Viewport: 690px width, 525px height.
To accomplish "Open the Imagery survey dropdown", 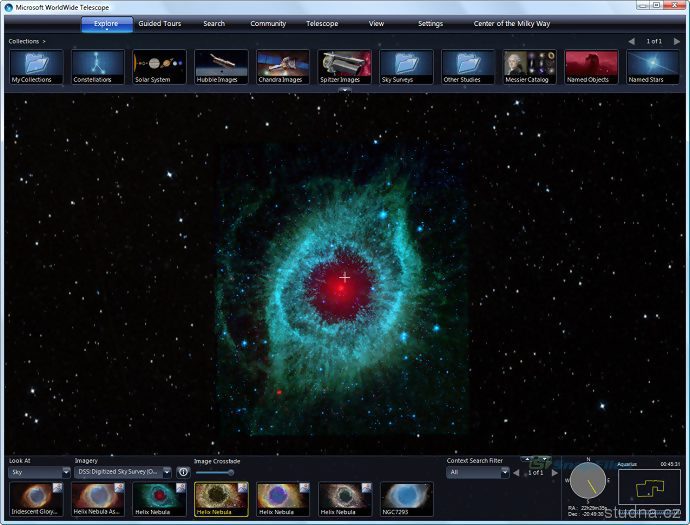I will point(123,472).
